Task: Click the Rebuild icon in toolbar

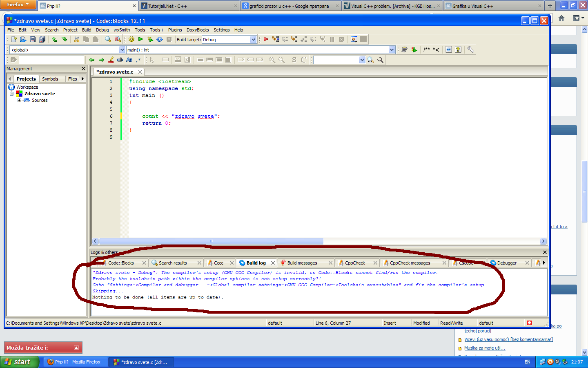Action: [160, 39]
